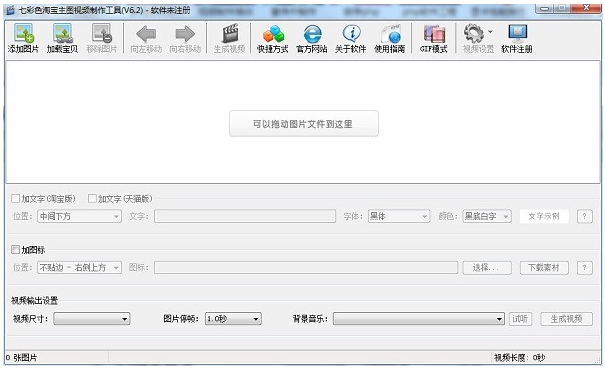
Task: Expand the 背景音乐 combo box
Action: pos(419,319)
